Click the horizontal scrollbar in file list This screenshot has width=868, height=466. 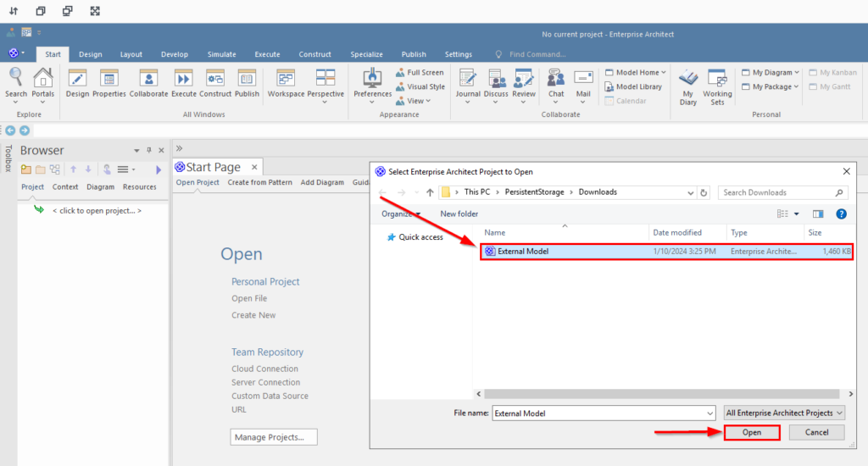click(661, 394)
